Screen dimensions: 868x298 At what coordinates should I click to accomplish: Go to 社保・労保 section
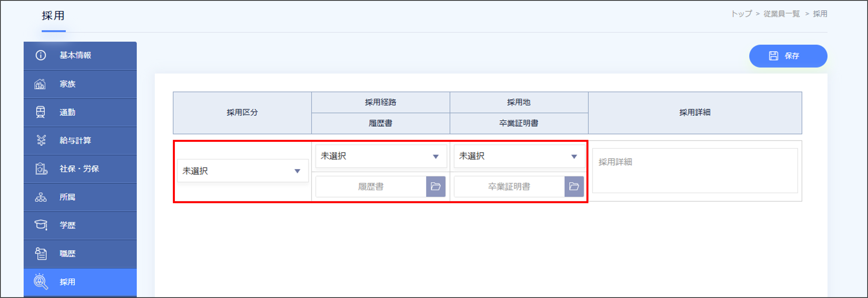tap(80, 169)
